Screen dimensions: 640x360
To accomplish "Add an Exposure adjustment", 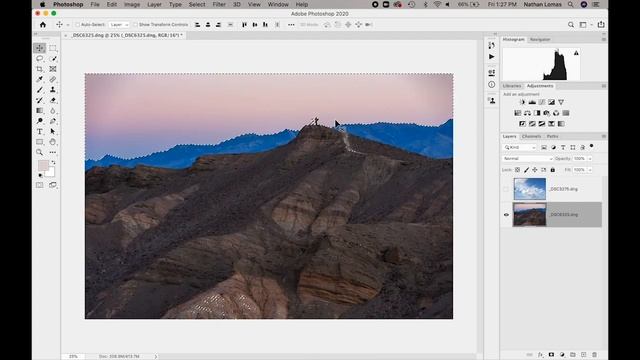I will click(551, 102).
